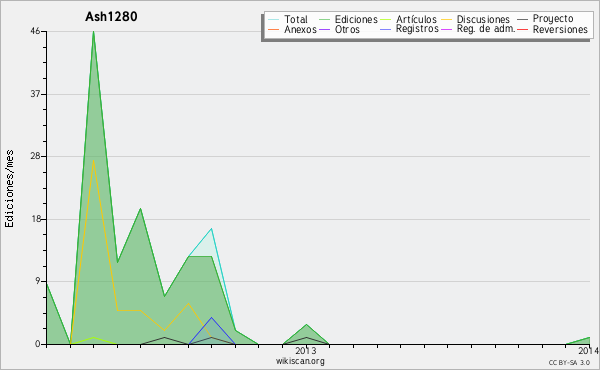Click the CC BY-SA 3.0 license text
Viewport: 600px width, 370px height.
[x=569, y=363]
